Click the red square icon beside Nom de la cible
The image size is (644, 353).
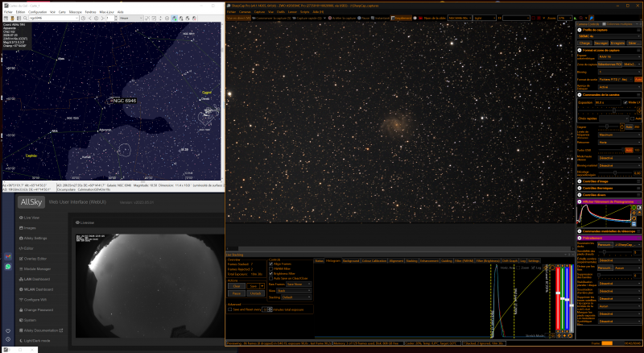(420, 18)
